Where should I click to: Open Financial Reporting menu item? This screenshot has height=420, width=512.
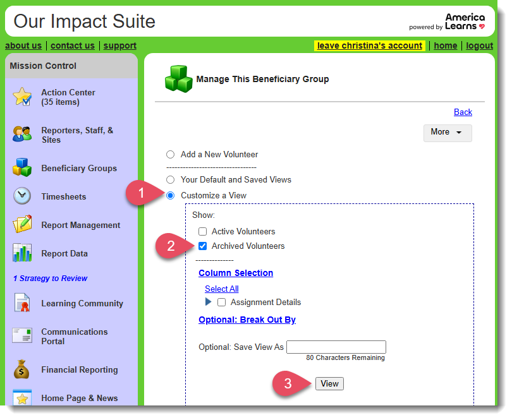[x=80, y=369]
